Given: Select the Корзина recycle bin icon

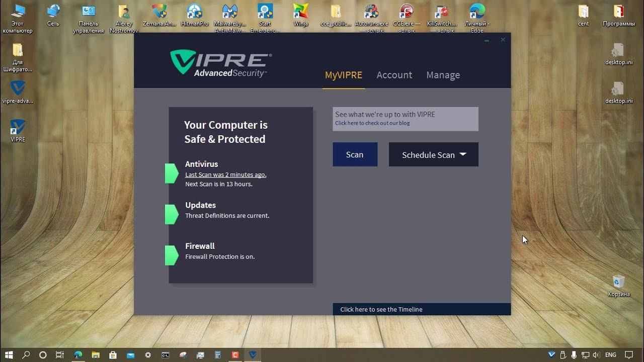Looking at the screenshot, I should click(x=618, y=286).
